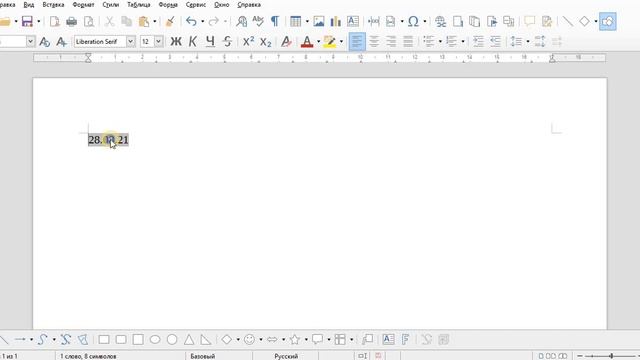Toggle strikethrough formatting

click(227, 41)
